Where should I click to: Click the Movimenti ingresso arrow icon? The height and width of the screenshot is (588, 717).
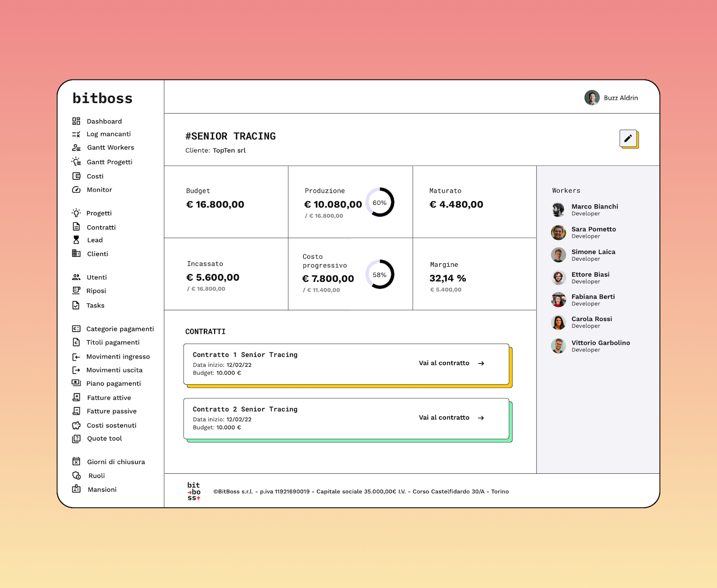[x=76, y=356]
